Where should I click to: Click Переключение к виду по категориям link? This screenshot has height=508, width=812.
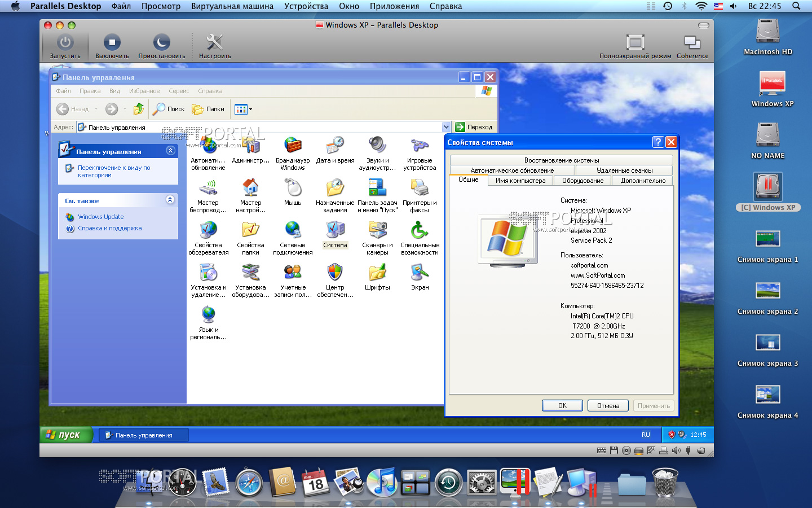click(114, 171)
